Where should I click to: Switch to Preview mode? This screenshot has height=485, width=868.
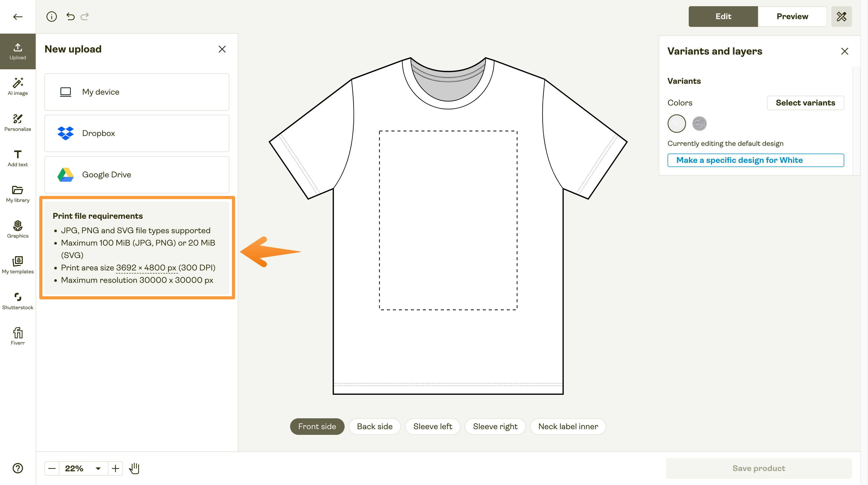pos(792,16)
